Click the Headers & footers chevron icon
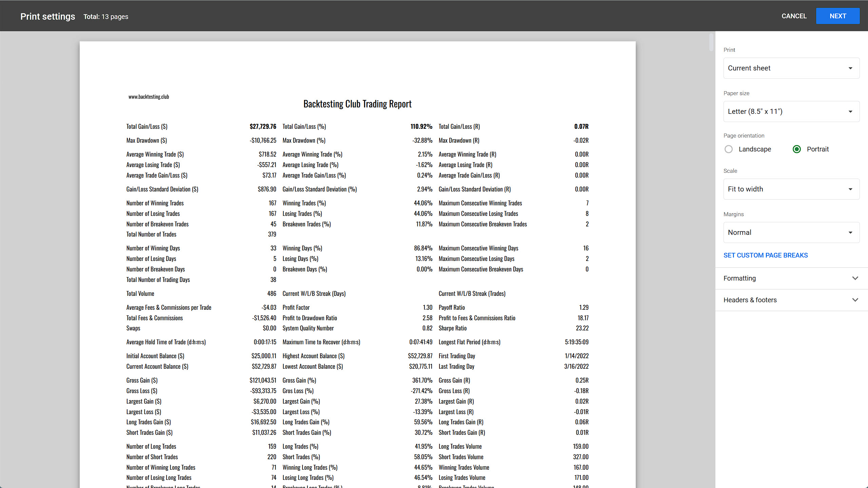This screenshot has height=488, width=868. tap(855, 300)
